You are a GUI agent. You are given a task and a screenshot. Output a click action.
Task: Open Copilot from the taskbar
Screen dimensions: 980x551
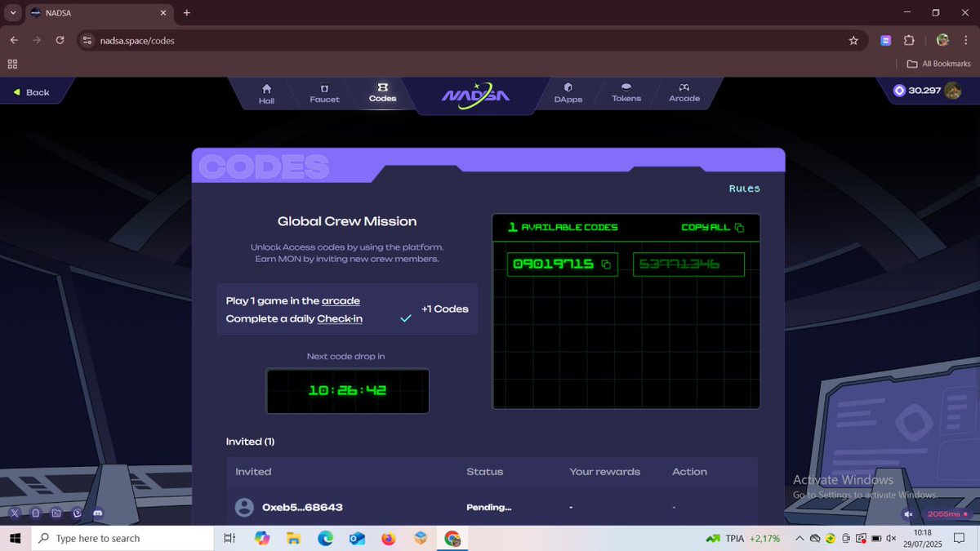[x=262, y=538]
